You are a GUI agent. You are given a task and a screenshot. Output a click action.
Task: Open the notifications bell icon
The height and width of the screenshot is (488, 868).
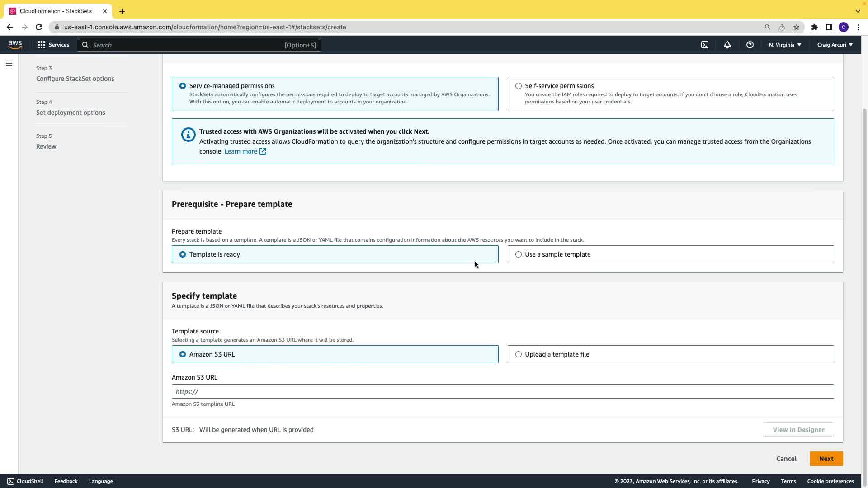coord(727,45)
